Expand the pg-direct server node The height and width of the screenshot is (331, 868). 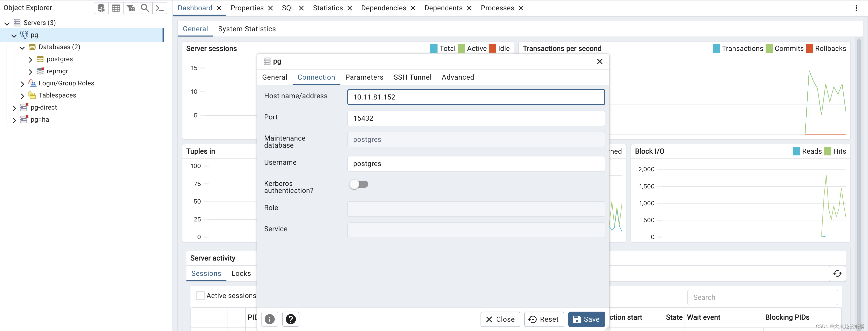[x=14, y=107]
